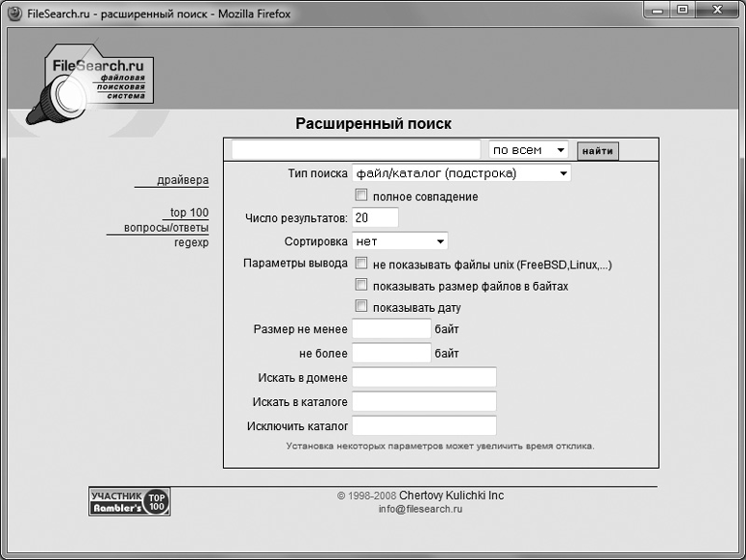
Task: Click the 'Искать в домене' text field
Action: [x=423, y=377]
